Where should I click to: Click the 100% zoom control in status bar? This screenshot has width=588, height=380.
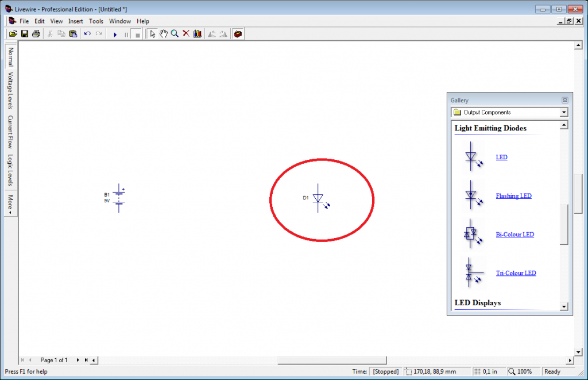pyautogui.click(x=520, y=371)
